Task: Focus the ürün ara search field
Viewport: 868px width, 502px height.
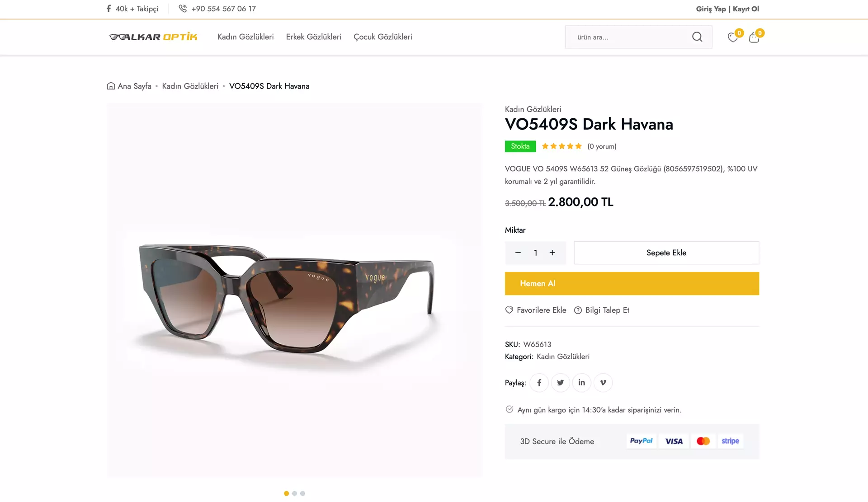Action: coord(628,37)
